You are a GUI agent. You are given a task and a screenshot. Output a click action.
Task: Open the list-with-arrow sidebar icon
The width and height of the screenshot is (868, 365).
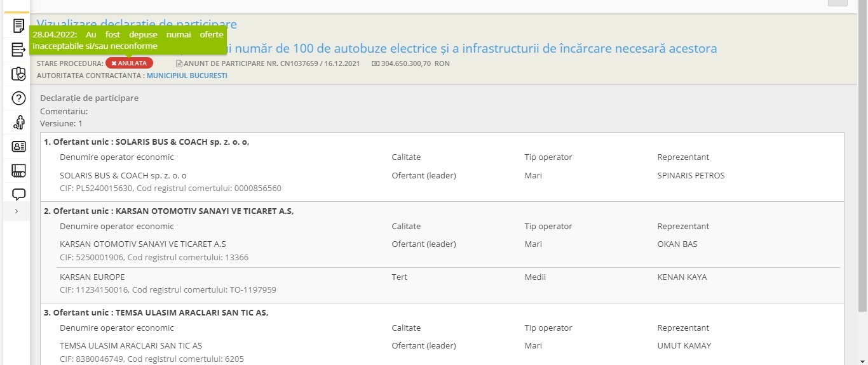click(19, 50)
